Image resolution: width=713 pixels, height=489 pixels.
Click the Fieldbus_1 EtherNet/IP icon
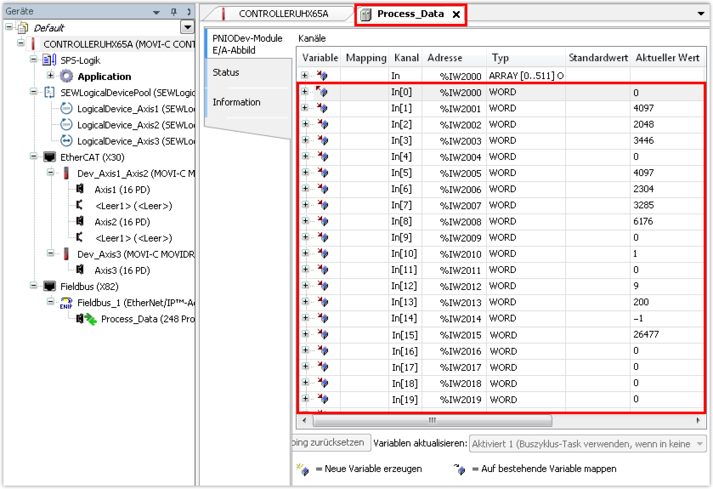tap(67, 302)
